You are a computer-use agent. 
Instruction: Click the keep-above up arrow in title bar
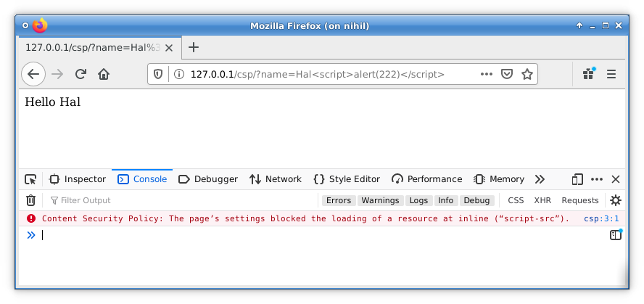click(x=579, y=26)
